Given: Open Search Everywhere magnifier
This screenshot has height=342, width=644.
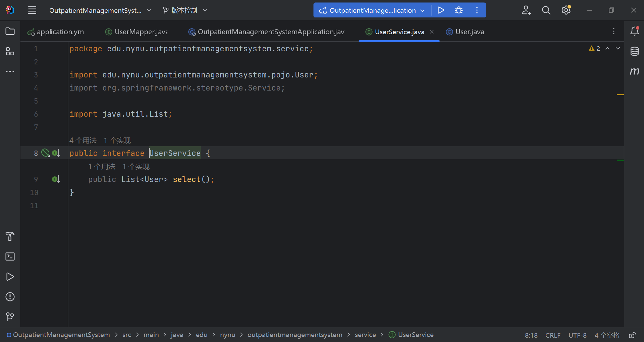Looking at the screenshot, I should click(x=546, y=10).
